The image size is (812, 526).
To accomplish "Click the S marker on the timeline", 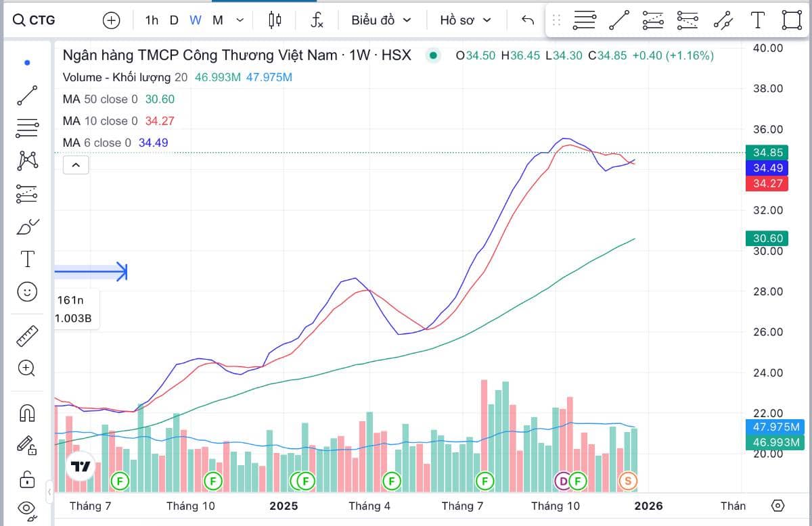I will point(628,481).
